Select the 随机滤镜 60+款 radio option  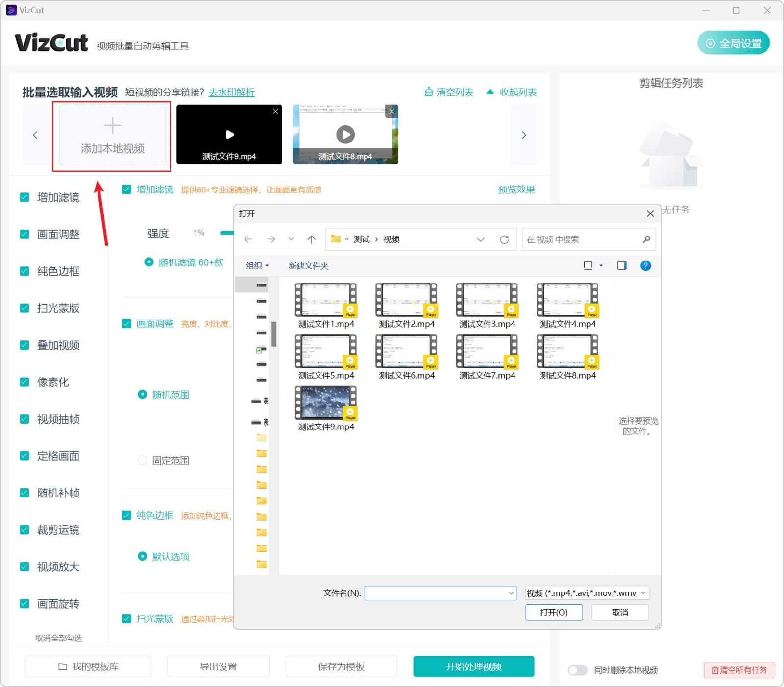click(x=149, y=262)
